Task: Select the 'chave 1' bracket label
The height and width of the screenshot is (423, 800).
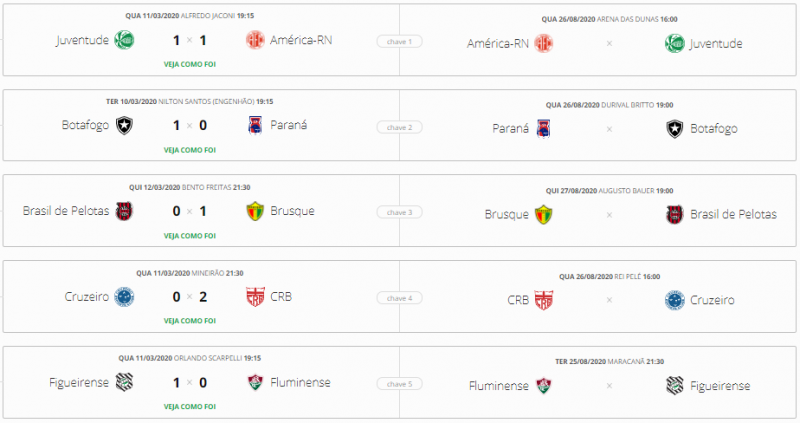Action: [x=399, y=42]
